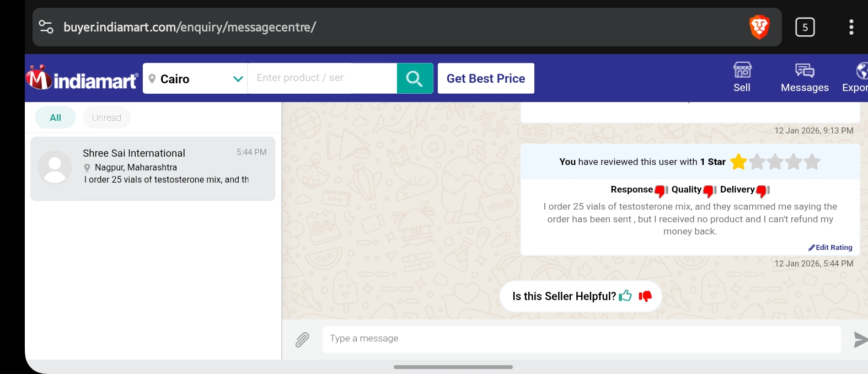
Task: Click the Edit Rating link
Action: click(831, 248)
